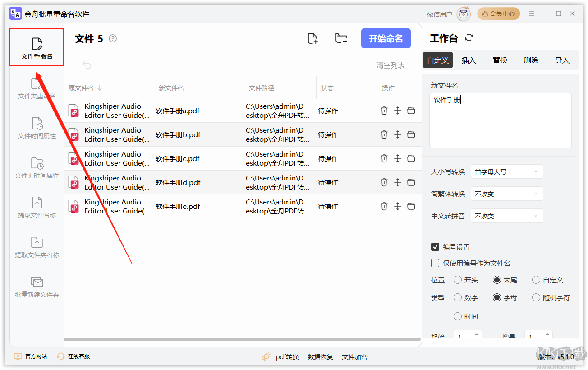Switch to the 替换 tab

coord(500,60)
